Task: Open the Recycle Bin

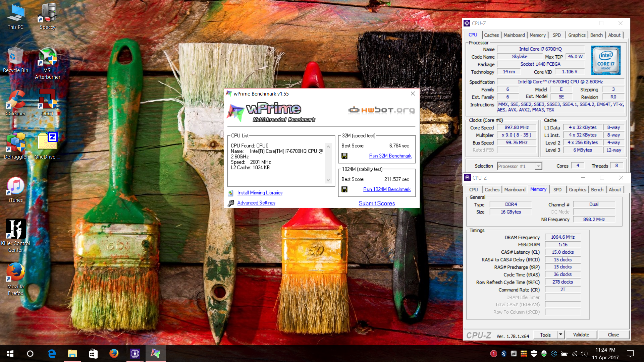Action: 15,60
